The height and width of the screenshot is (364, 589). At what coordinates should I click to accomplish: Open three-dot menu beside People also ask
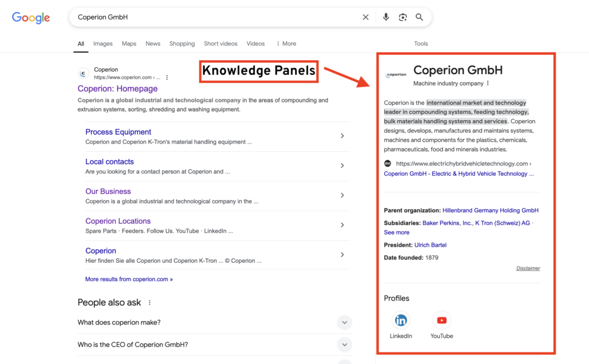pos(150,302)
